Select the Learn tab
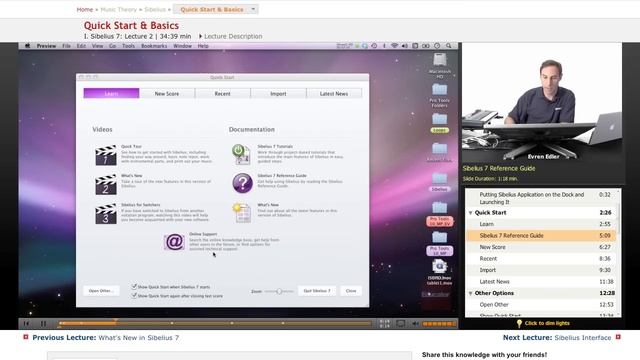640x360 pixels. tap(111, 93)
